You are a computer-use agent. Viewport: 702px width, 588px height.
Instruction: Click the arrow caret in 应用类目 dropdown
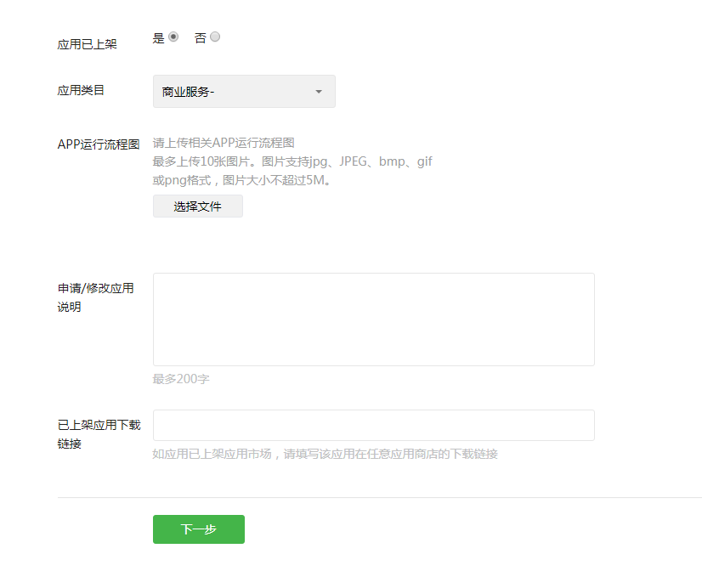point(319,92)
